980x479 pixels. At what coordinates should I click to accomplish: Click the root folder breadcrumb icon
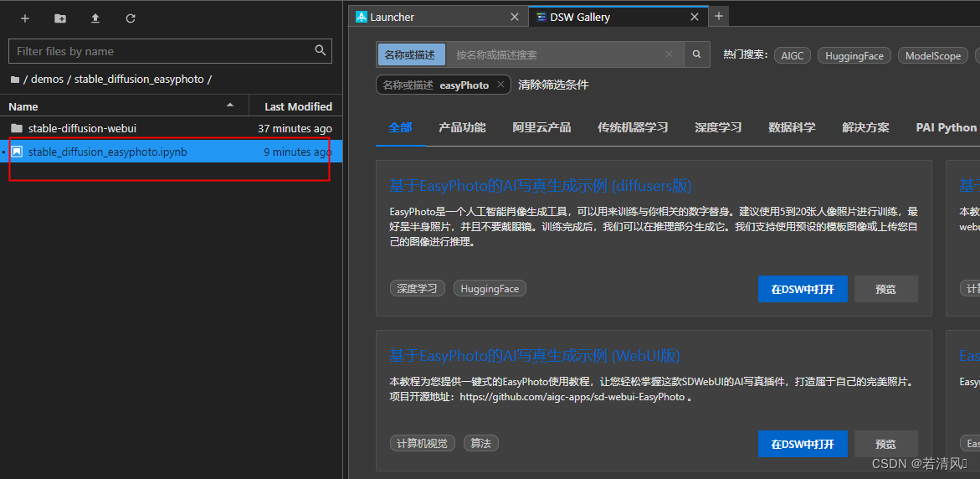(x=14, y=80)
